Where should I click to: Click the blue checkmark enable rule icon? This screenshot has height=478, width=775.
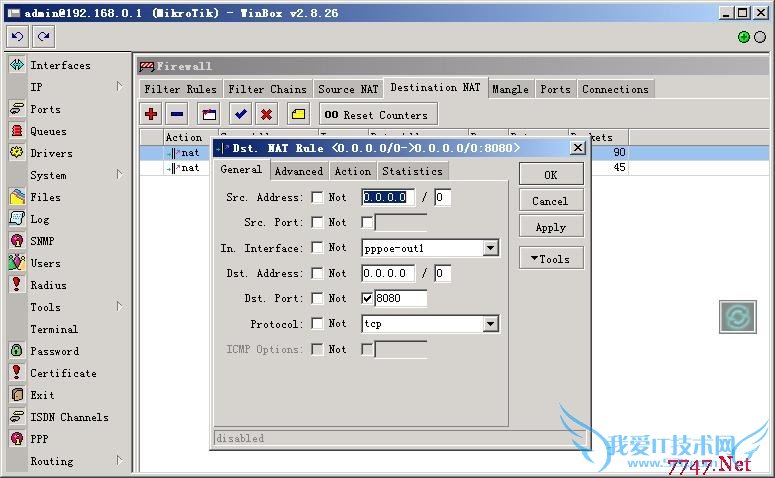(x=241, y=114)
